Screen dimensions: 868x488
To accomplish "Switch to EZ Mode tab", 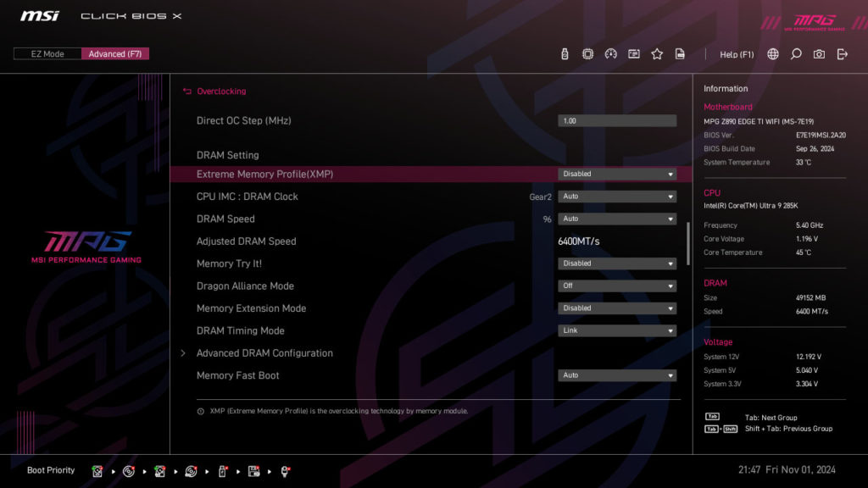I will tap(47, 53).
